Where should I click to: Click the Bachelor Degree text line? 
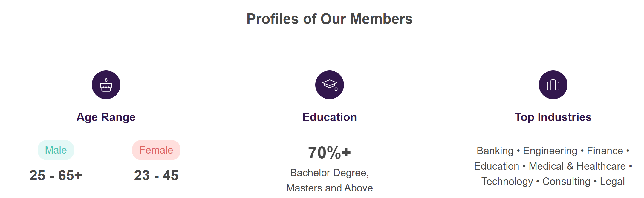point(330,173)
